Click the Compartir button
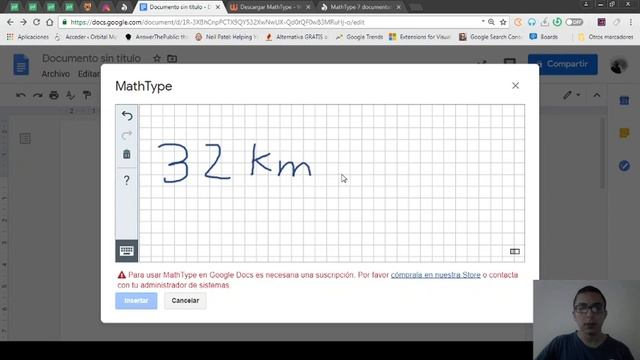The image size is (640, 360). coord(562,64)
